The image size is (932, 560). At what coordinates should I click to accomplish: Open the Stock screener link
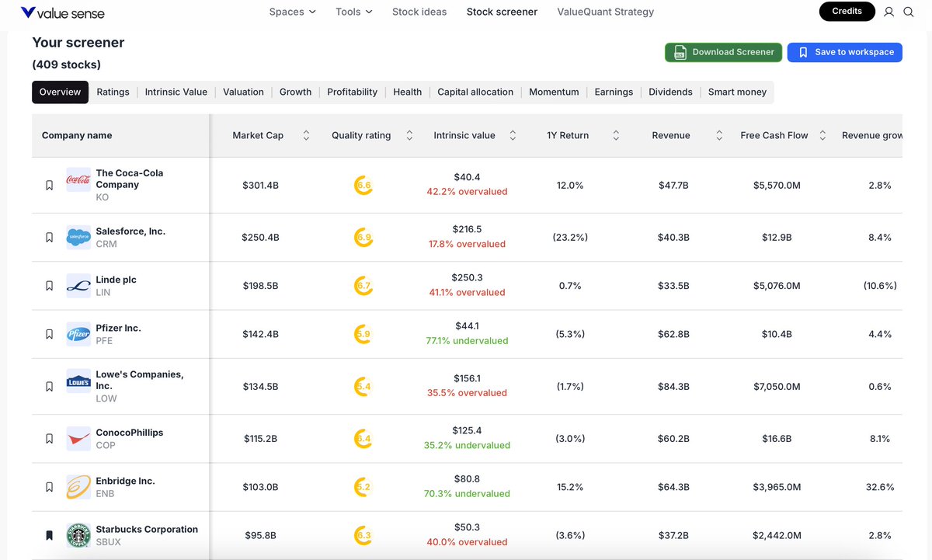502,12
